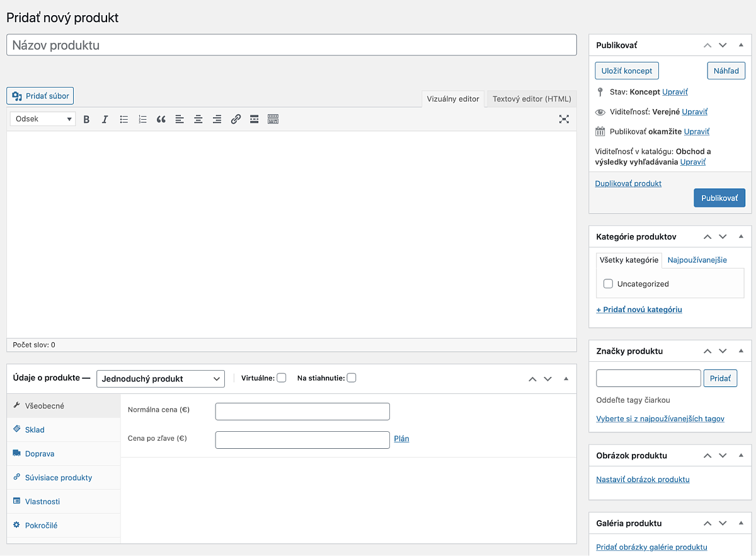
Task: Click the blue Publikovať button
Action: click(x=719, y=198)
